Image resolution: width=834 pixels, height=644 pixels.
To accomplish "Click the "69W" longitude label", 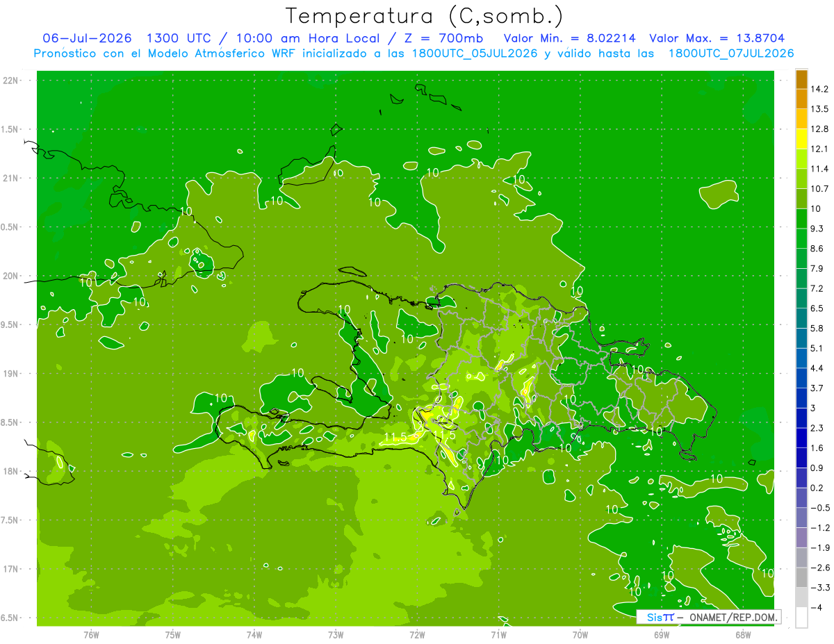I will 662,635.
